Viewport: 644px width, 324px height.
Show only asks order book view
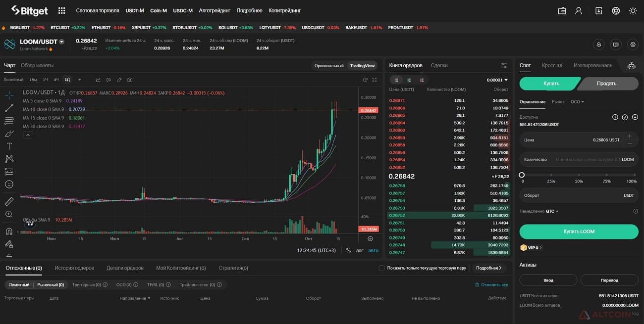[422, 80]
